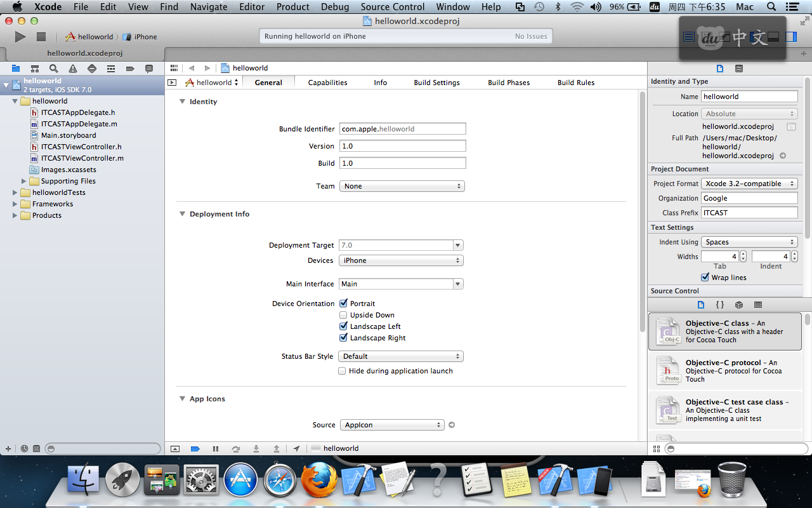Show the Issue navigator warning icon
The width and height of the screenshot is (812, 508).
pyautogui.click(x=73, y=69)
